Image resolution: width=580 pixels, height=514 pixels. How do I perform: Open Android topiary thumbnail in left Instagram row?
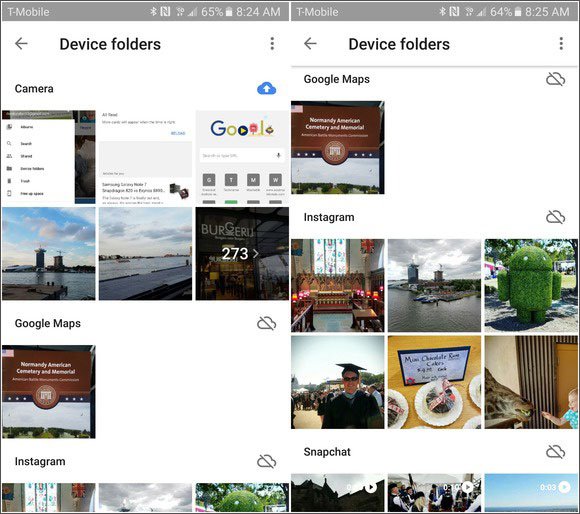(242, 497)
